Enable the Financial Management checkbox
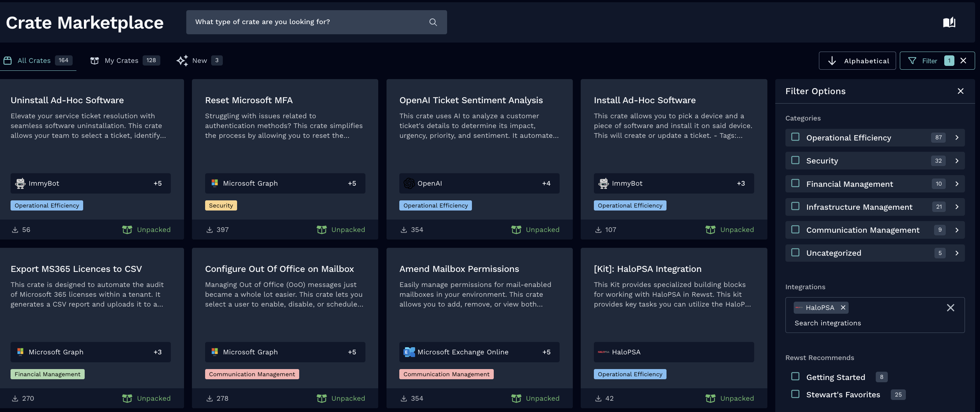980x412 pixels. [x=795, y=183]
